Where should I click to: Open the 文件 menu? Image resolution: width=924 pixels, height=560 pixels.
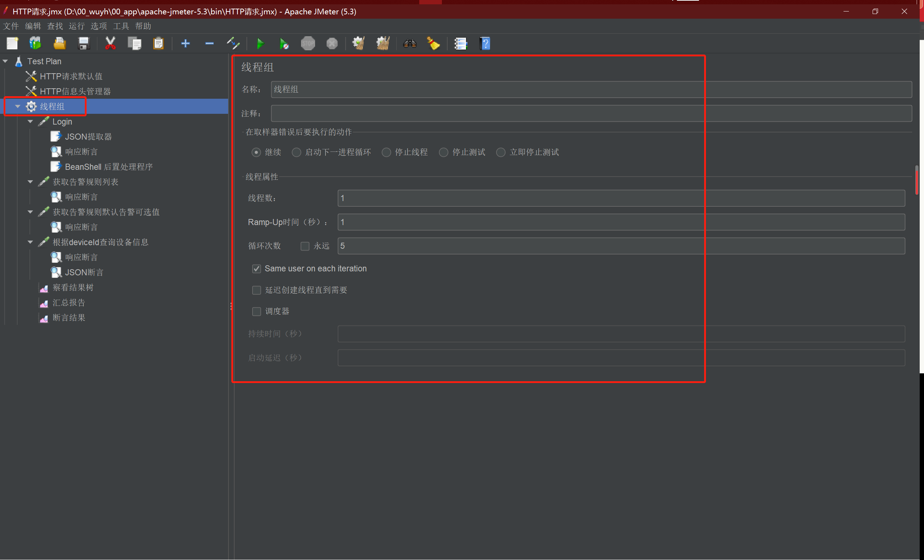[x=11, y=26]
